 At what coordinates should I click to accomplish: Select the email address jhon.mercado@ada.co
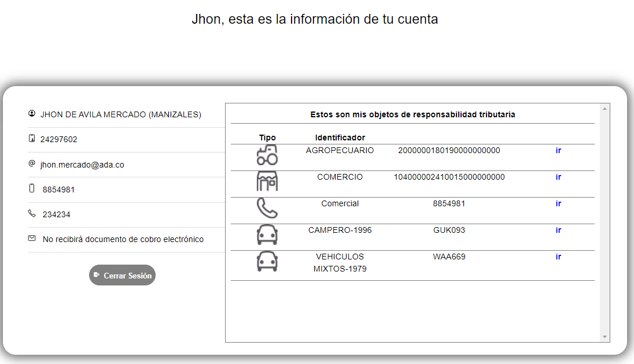point(82,165)
